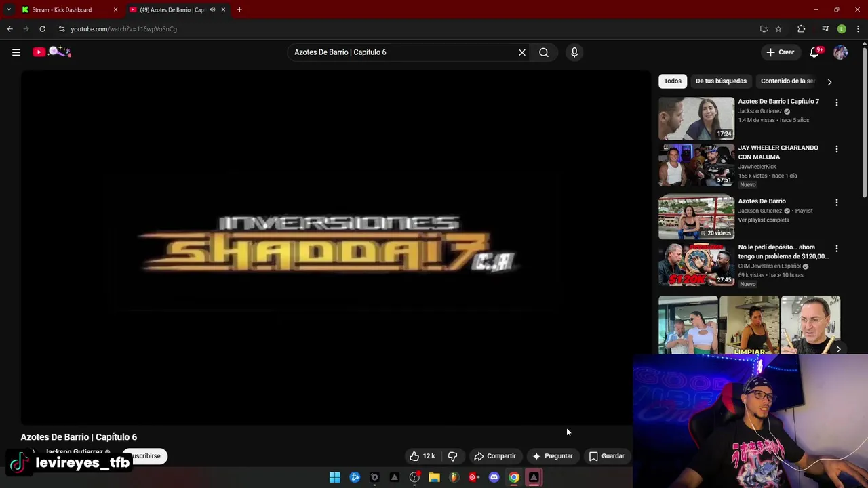The image size is (868, 488).
Task: Open options for Azotes De Barrio playlist
Action: point(837,203)
